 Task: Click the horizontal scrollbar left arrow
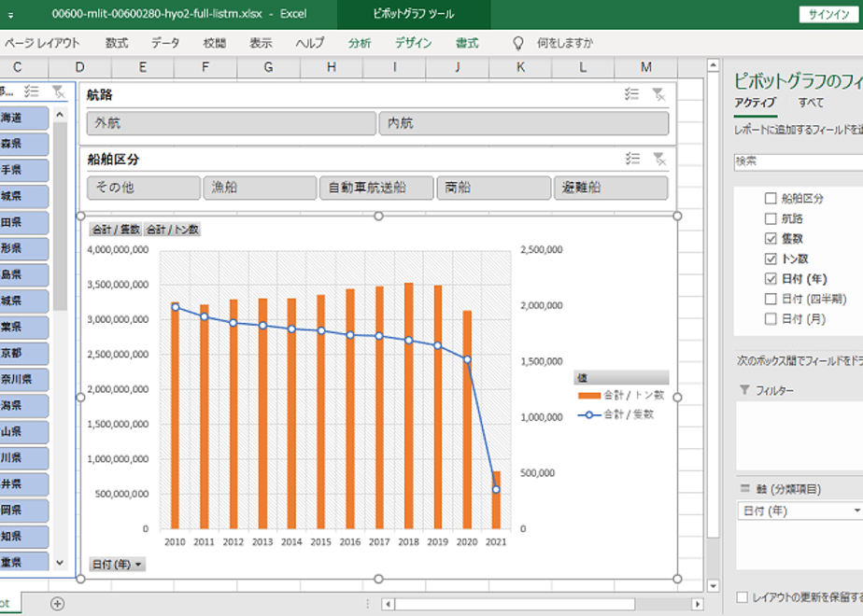pyautogui.click(x=388, y=604)
